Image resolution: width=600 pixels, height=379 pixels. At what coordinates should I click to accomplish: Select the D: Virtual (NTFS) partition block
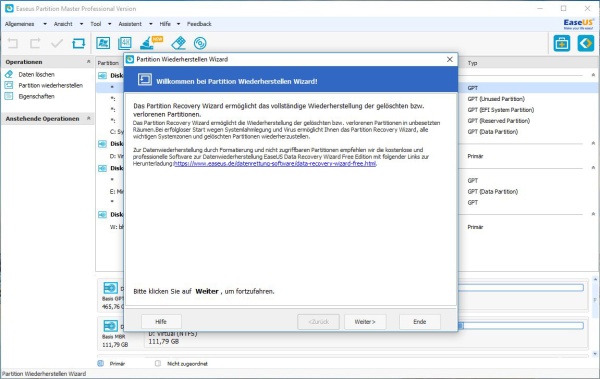[365, 338]
